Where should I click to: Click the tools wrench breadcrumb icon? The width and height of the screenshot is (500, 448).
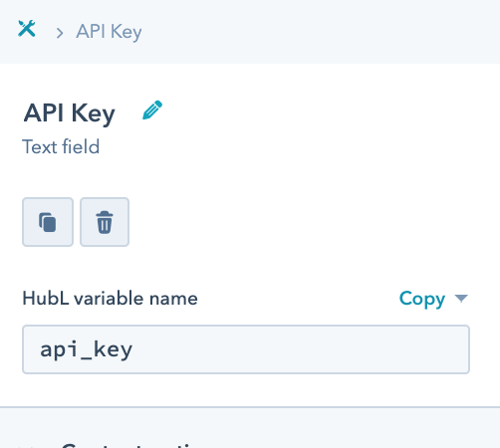[27, 29]
